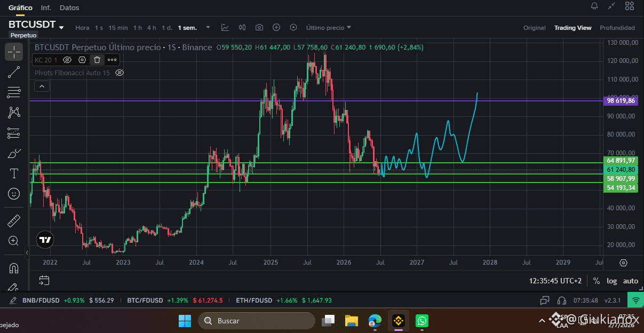Take a chart snapshot with camera icon
Screen dimensions: 644x333
click(x=259, y=27)
